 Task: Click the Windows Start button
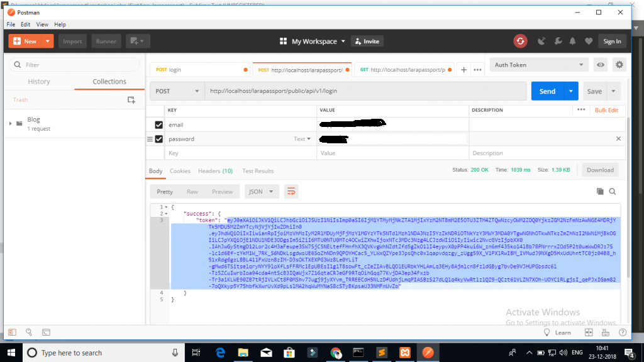coord(11,353)
